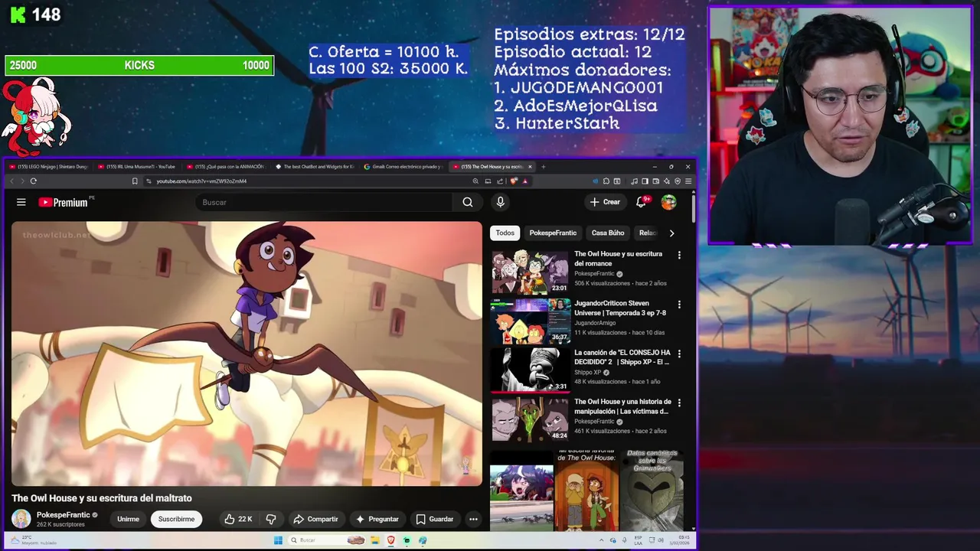
Task: Open 'historia de manipulación' video thumbnail
Action: pos(531,419)
